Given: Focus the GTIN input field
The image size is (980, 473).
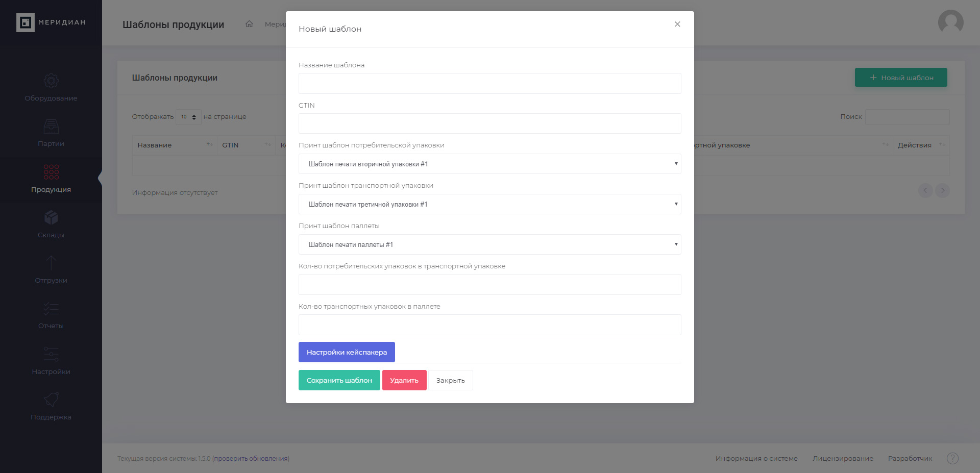Looking at the screenshot, I should tap(490, 123).
